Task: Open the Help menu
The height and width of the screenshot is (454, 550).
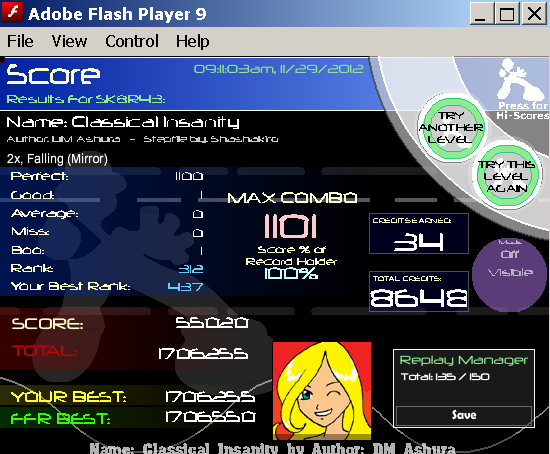Action: click(193, 41)
